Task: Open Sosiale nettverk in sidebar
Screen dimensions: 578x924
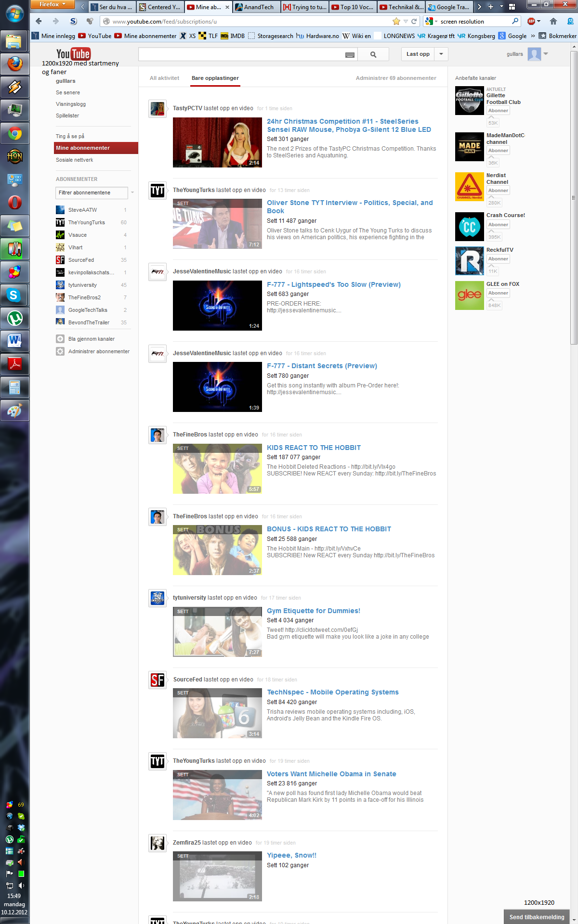Action: point(75,160)
